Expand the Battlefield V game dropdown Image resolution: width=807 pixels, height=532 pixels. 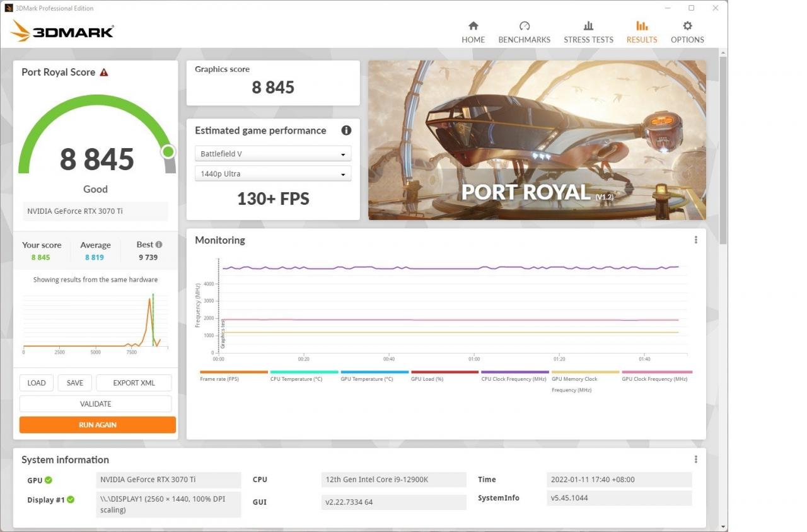[x=272, y=154]
